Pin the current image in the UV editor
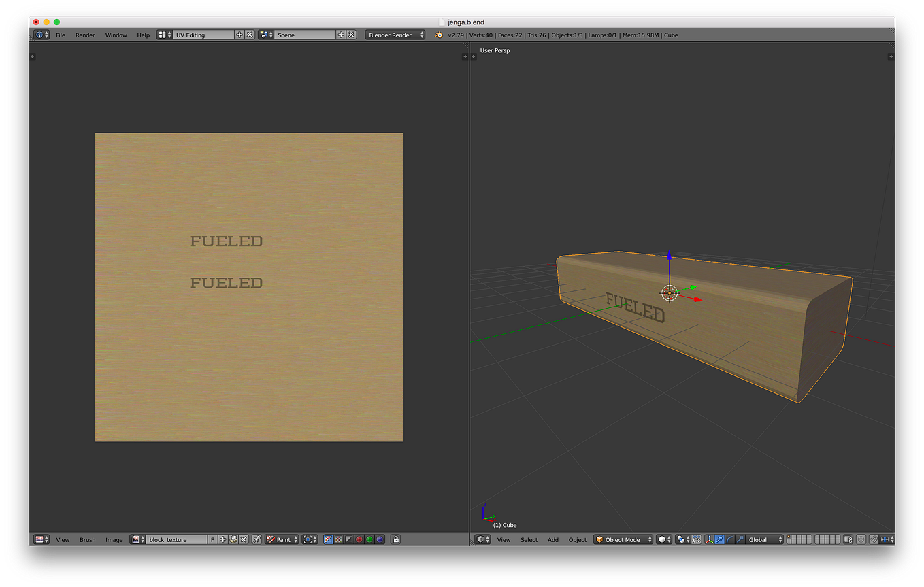The width and height of the screenshot is (924, 587). click(x=257, y=539)
